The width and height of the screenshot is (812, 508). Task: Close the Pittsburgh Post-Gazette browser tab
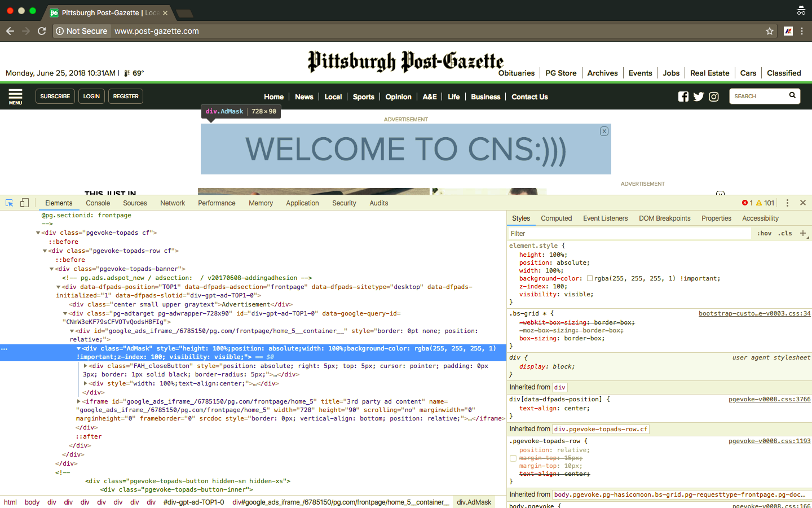[x=165, y=12]
